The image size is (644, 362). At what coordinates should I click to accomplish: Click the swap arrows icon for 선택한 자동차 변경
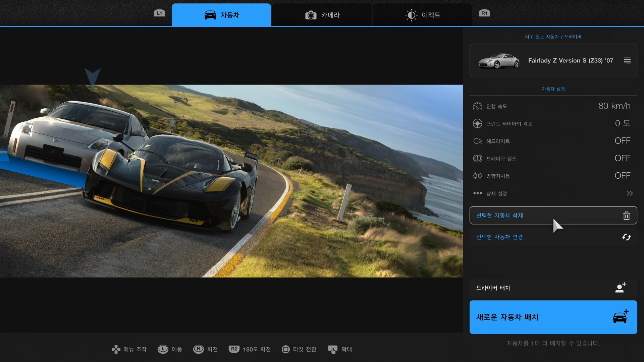(626, 237)
